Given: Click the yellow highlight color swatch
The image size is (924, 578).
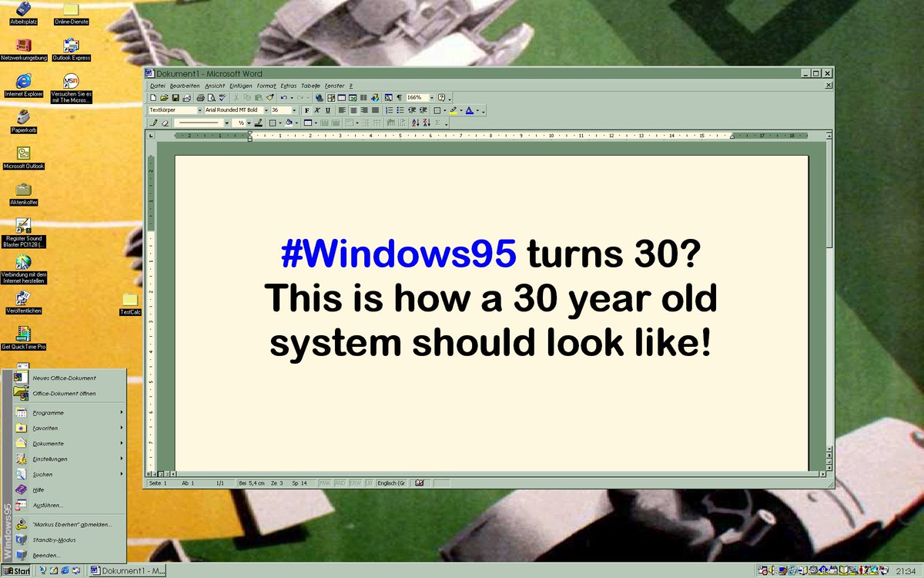Looking at the screenshot, I should tap(454, 110).
